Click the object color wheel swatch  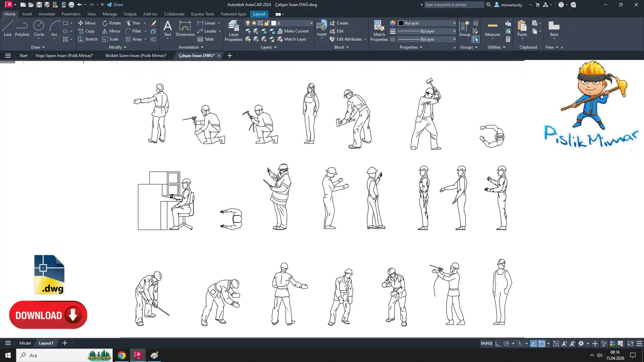[392, 23]
